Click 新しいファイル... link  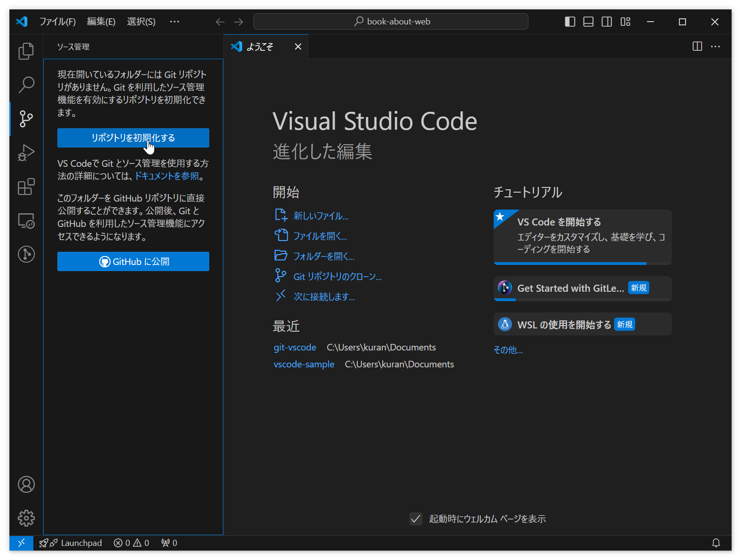(321, 216)
